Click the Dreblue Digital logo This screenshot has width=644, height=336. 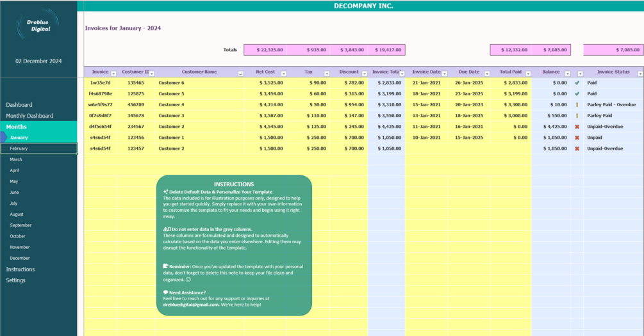tap(38, 26)
